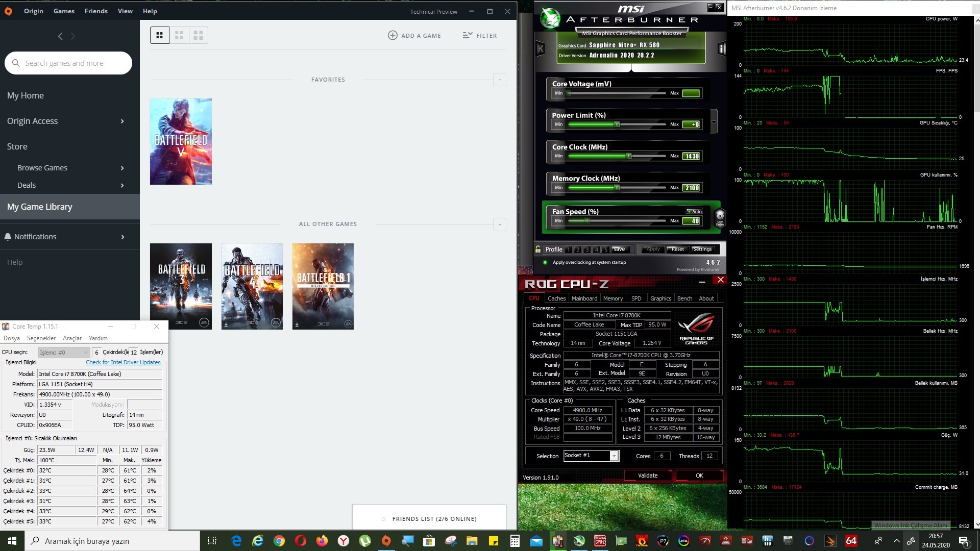Toggle apply overclocking at system startup
This screenshot has height=551, width=980.
pyautogui.click(x=545, y=262)
